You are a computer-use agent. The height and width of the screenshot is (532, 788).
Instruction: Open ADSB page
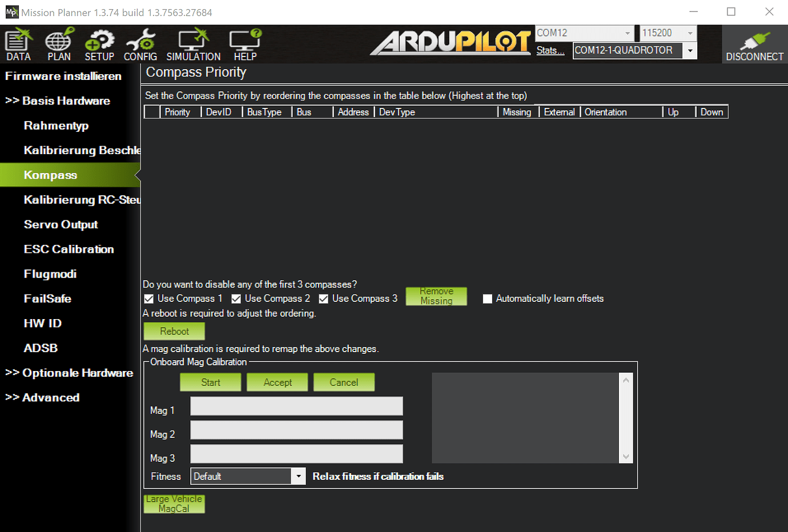click(41, 348)
